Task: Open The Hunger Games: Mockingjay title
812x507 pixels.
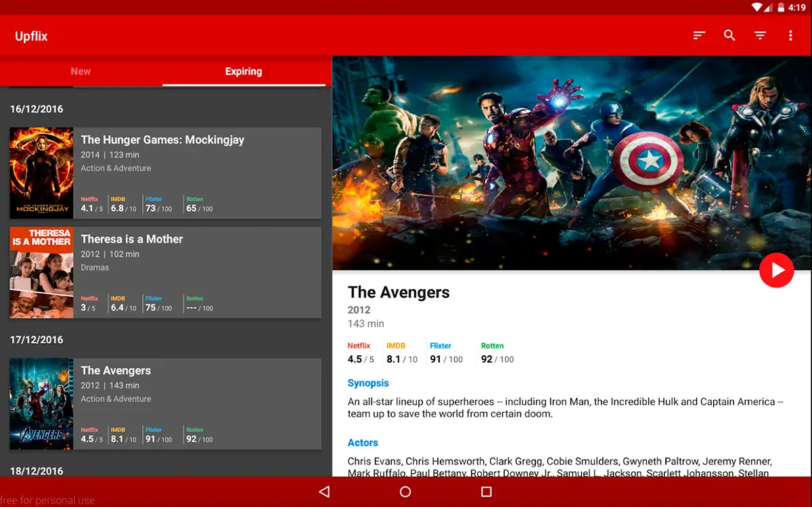Action: (162, 139)
